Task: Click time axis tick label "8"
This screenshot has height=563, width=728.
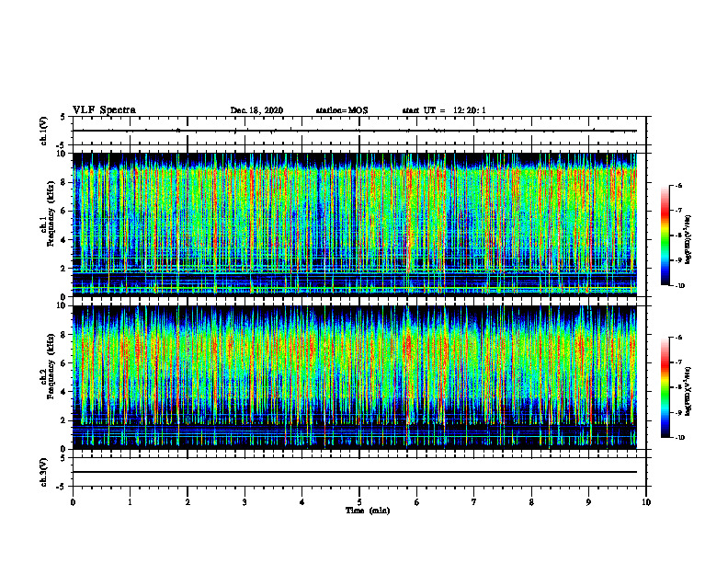Action: coord(531,502)
